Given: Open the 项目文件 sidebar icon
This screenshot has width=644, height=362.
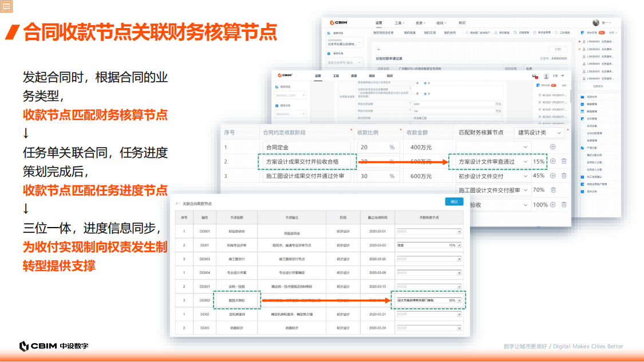Looking at the screenshot, I should 582,97.
